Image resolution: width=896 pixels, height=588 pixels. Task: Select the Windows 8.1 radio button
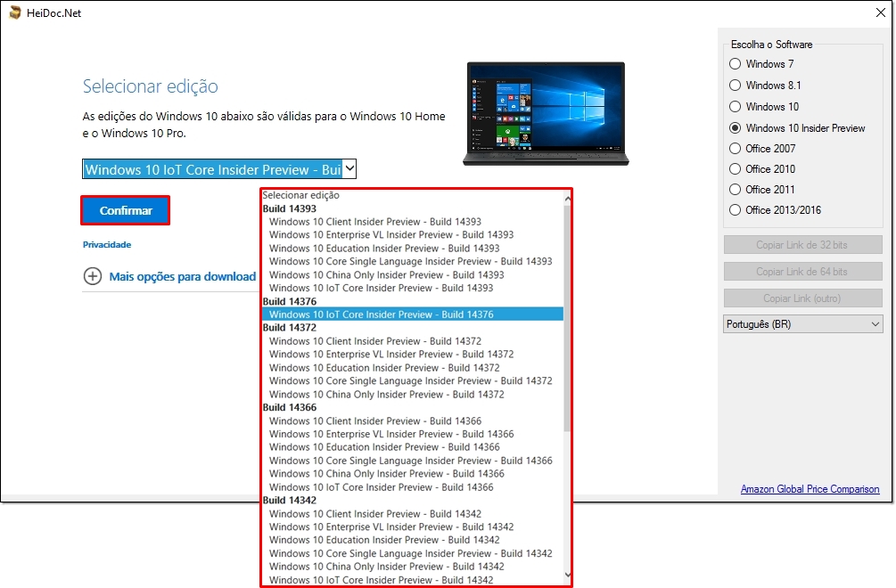point(736,85)
